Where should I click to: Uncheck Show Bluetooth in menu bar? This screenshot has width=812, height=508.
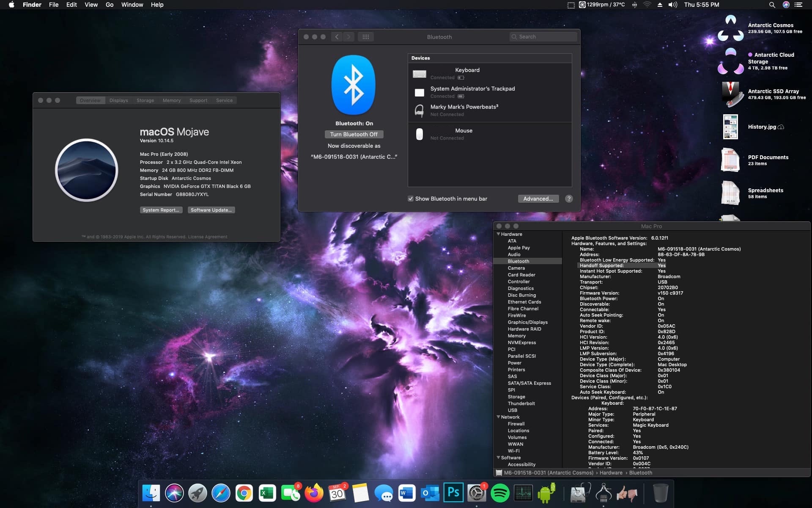[410, 199]
